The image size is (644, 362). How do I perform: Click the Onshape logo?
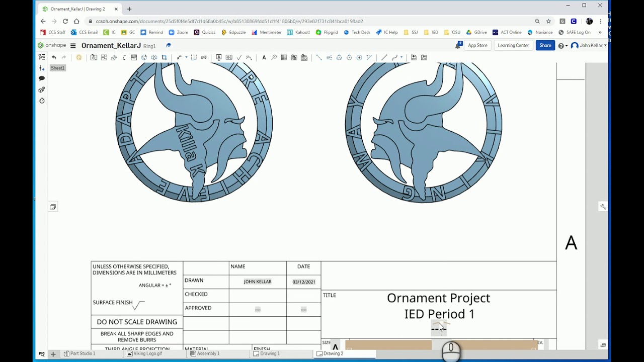point(52,45)
